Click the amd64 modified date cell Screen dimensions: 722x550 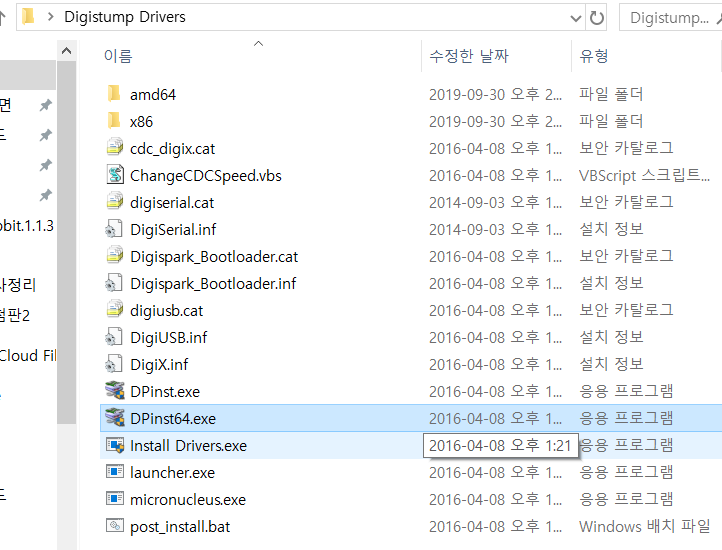click(x=495, y=94)
